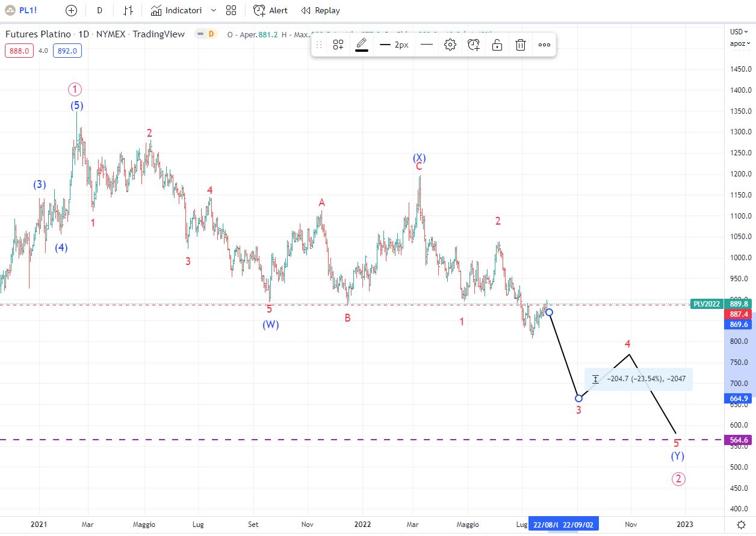Select the blue (4) wave label
Screen dimensions: 756x536
pyautogui.click(x=61, y=248)
